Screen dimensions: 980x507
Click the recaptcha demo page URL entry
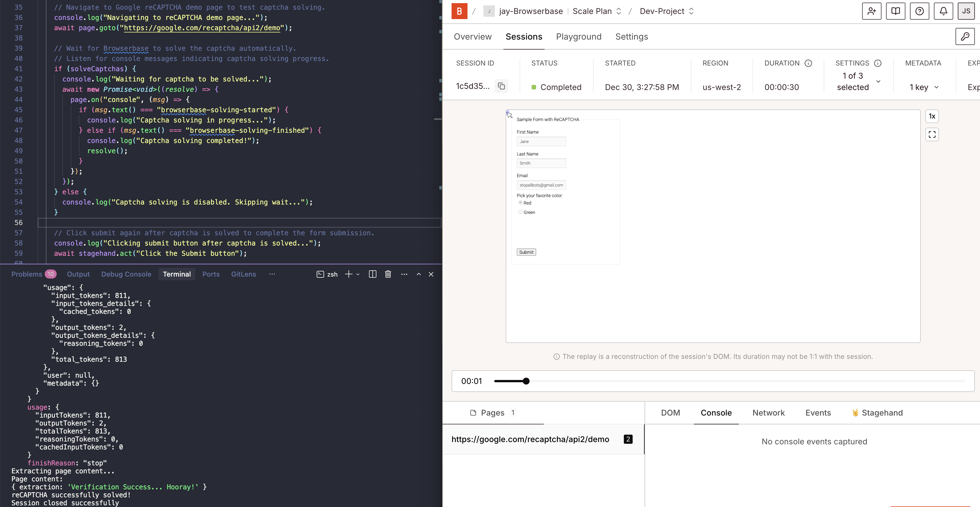(x=530, y=439)
